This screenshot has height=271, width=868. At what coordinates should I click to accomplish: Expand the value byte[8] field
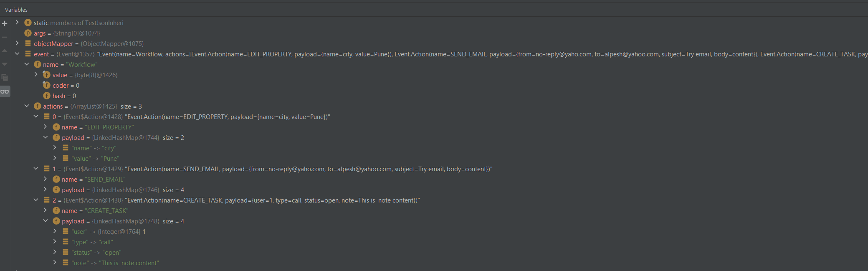point(36,74)
